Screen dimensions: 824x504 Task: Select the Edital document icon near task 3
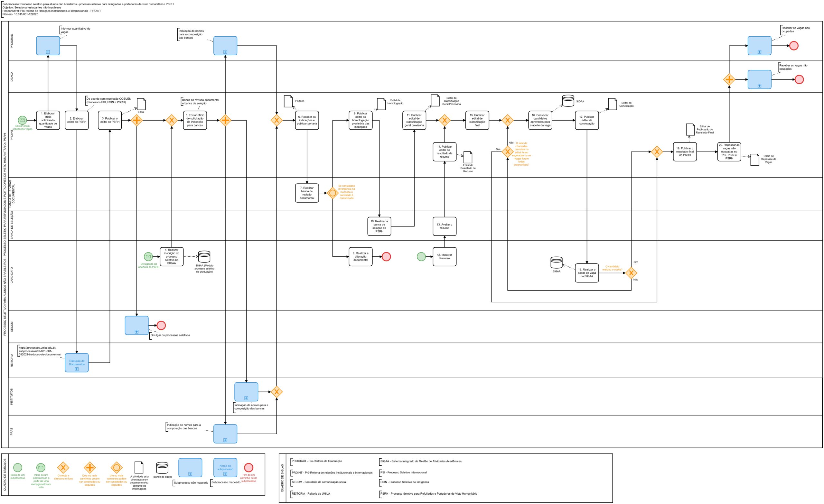141,104
